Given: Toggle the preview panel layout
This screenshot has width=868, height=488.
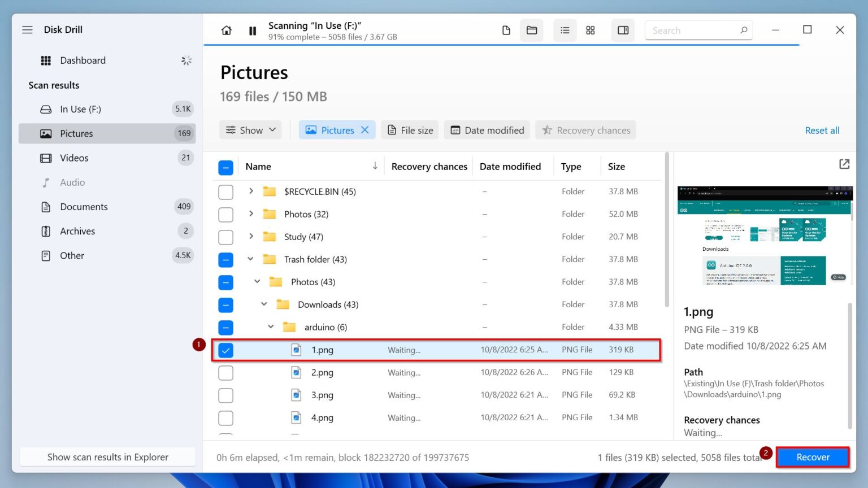Looking at the screenshot, I should 623,30.
